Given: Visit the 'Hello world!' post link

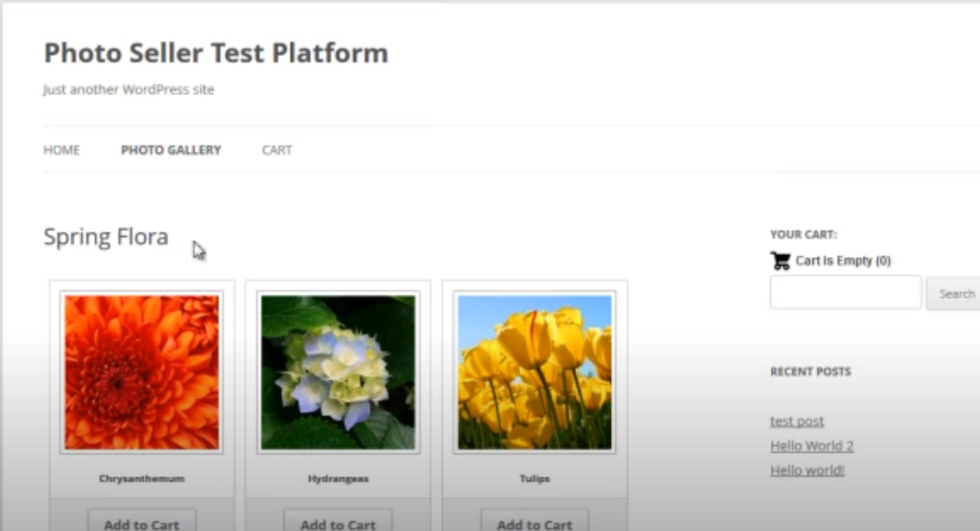Looking at the screenshot, I should (807, 470).
